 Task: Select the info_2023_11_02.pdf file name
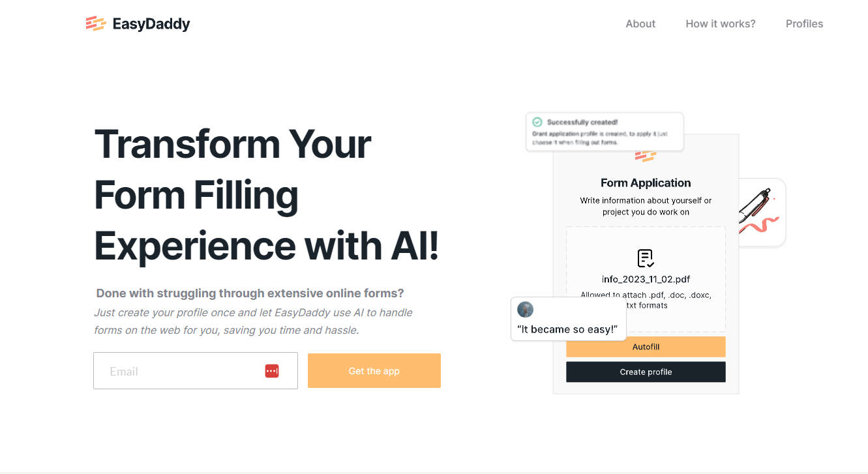(x=646, y=279)
